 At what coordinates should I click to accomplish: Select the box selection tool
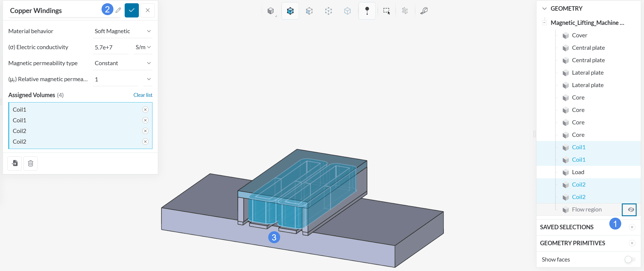(386, 11)
